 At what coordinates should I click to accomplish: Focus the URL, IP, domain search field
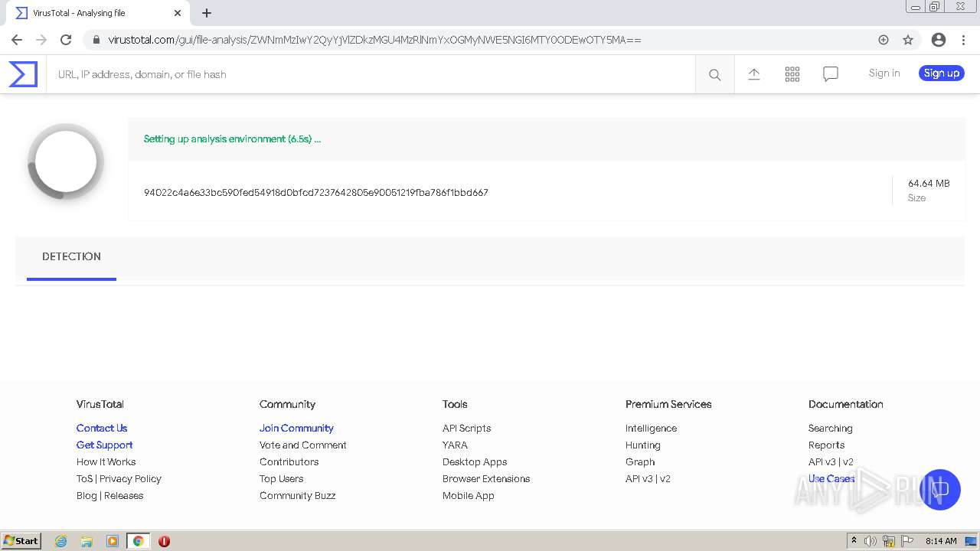click(371, 74)
